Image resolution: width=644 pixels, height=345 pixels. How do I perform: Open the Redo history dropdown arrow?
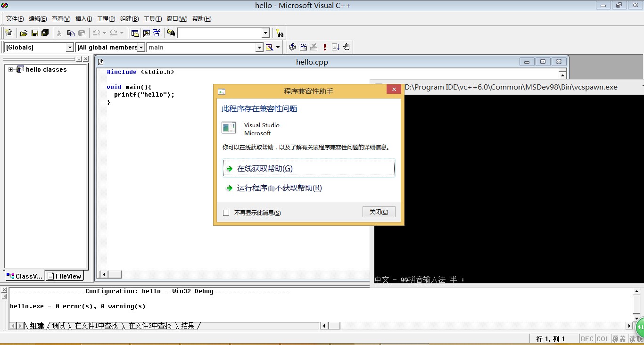(x=122, y=33)
